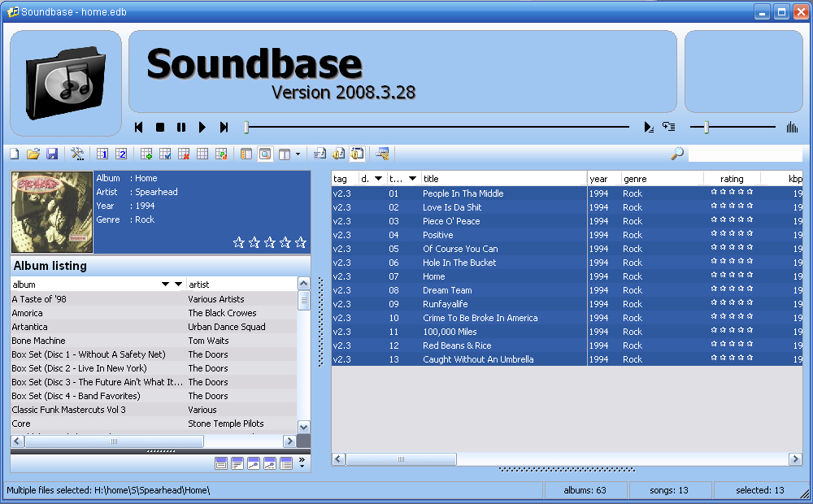Click the magnifying glass search icon
The image size is (813, 504).
[676, 154]
